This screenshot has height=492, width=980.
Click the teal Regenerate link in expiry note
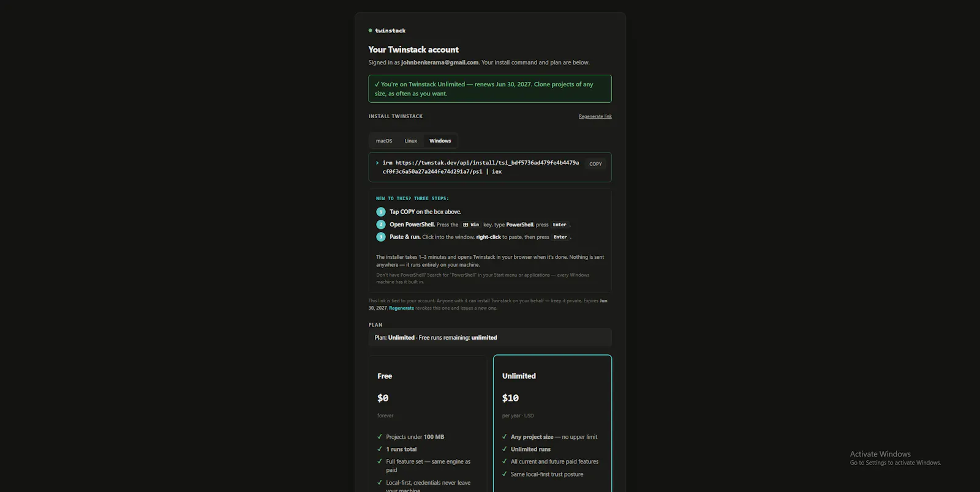click(x=401, y=308)
